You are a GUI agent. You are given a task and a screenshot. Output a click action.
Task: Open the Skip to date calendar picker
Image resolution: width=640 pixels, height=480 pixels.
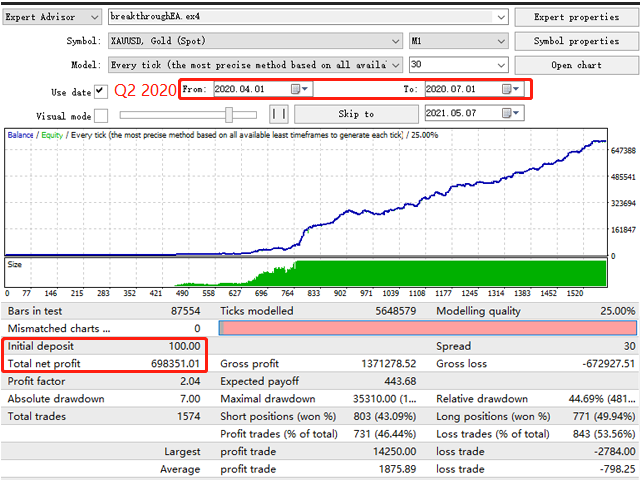(511, 113)
